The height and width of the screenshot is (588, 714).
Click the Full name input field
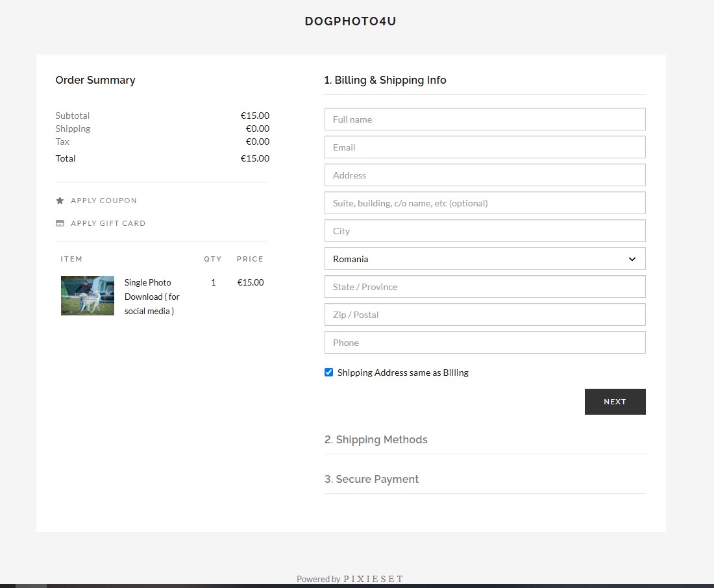point(485,119)
